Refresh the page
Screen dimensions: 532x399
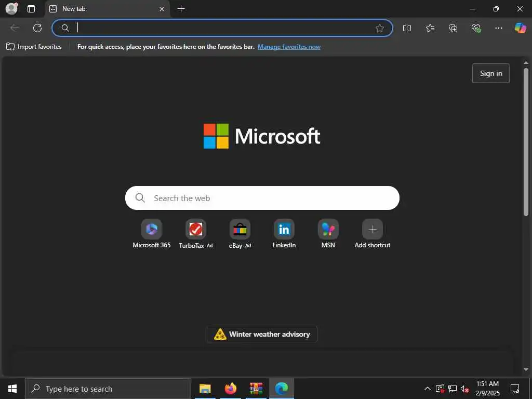[x=37, y=28]
